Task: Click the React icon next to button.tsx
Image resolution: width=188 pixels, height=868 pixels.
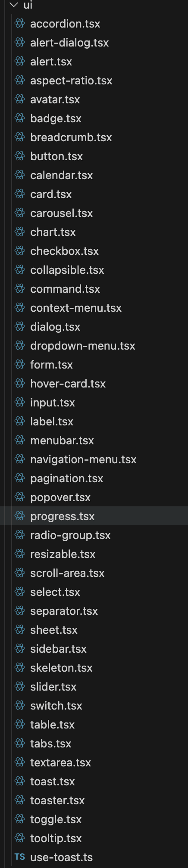Action: coord(20,156)
